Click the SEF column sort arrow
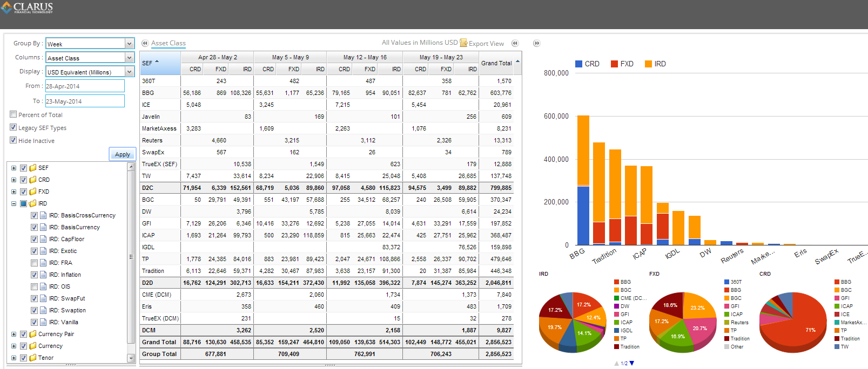Viewport: 868px width, 369px height. pos(157,61)
